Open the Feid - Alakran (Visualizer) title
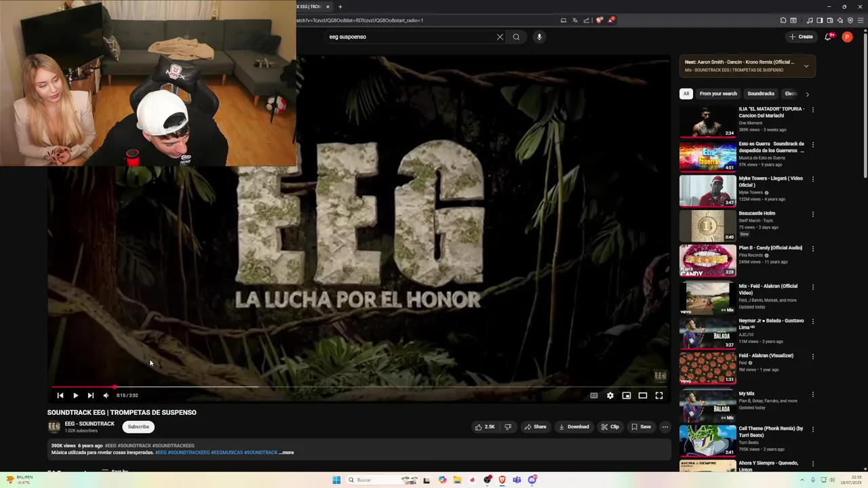This screenshot has width=868, height=488. (x=766, y=356)
